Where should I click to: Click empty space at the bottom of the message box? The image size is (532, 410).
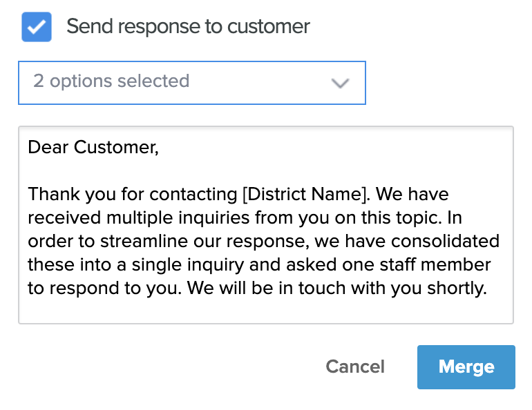click(x=265, y=311)
